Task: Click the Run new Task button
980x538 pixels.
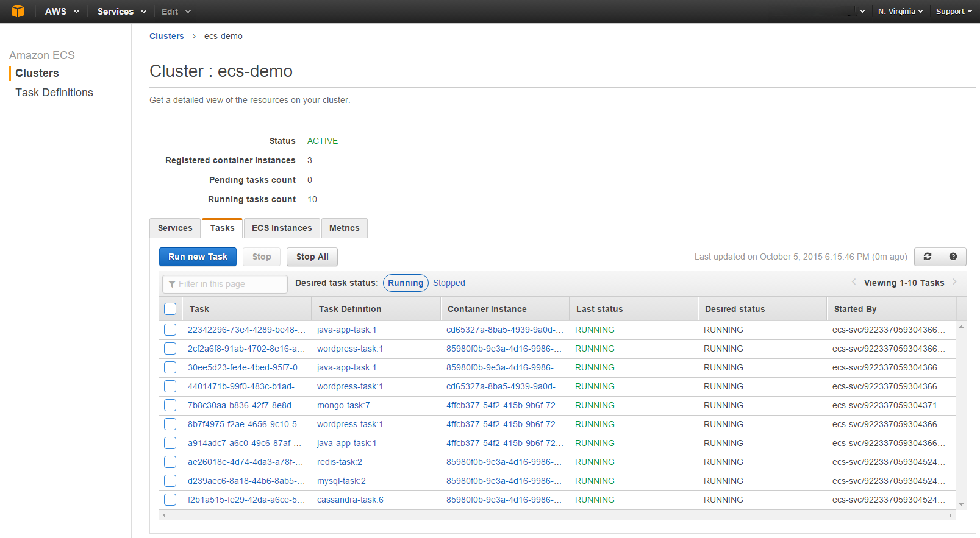Action: click(x=198, y=257)
